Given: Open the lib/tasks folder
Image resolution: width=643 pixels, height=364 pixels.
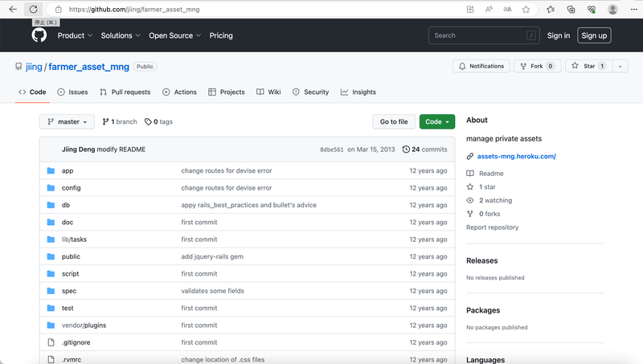Looking at the screenshot, I should pos(74,239).
